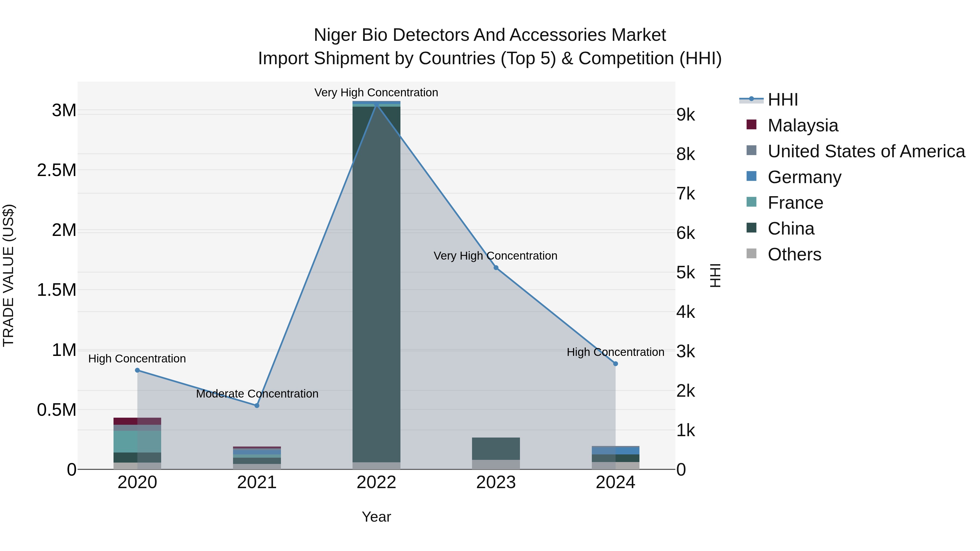The image size is (980, 551).
Task: Click the Germany blue color swatch
Action: [x=751, y=176]
